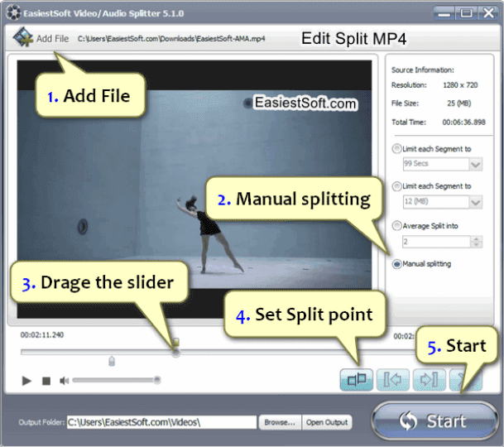Close the EasiestSoft Splitter window
This screenshot has width=504, height=447.
488,13
